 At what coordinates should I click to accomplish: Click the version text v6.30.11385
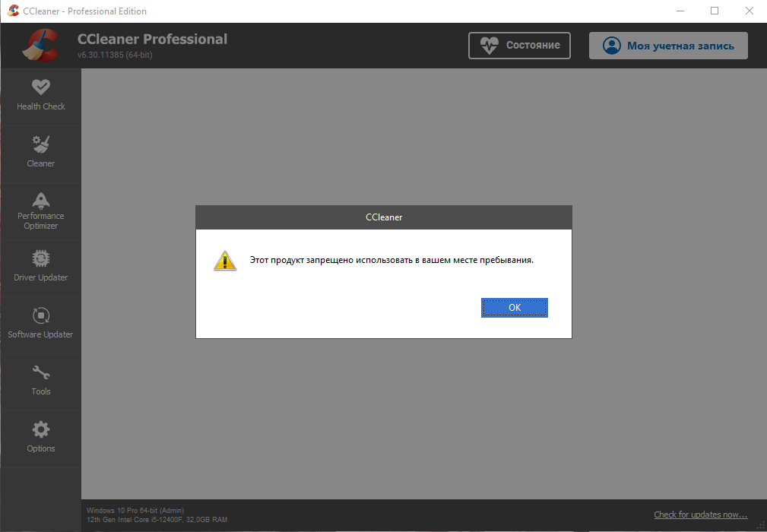click(x=115, y=55)
